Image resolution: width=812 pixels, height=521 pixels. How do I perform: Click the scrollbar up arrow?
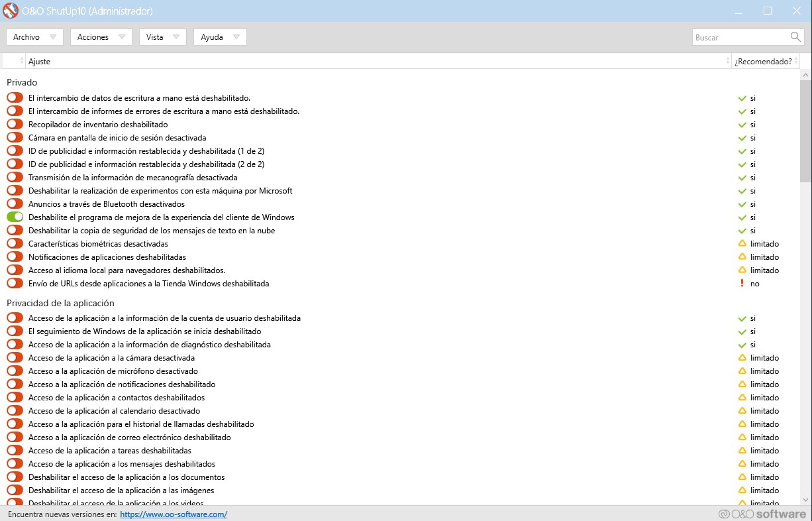(x=805, y=74)
